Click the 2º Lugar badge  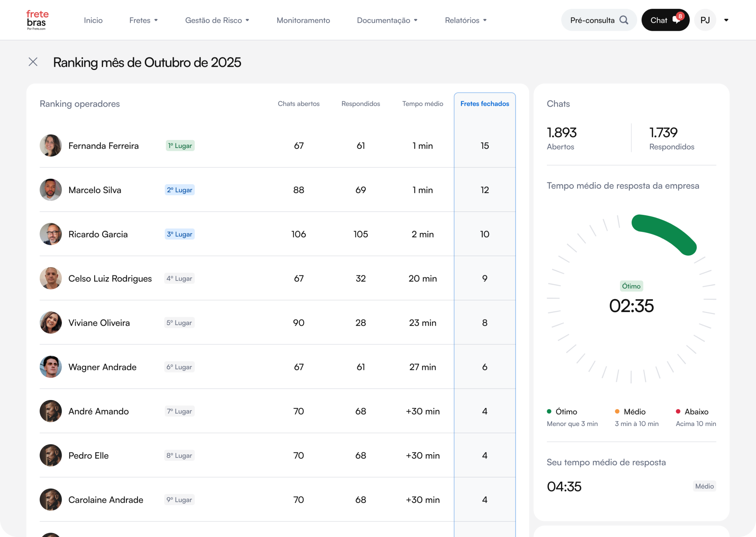(x=180, y=190)
